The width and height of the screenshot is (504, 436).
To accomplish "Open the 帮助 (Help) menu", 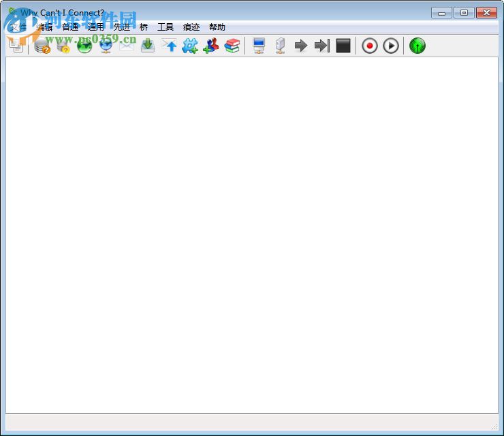I will (217, 27).
